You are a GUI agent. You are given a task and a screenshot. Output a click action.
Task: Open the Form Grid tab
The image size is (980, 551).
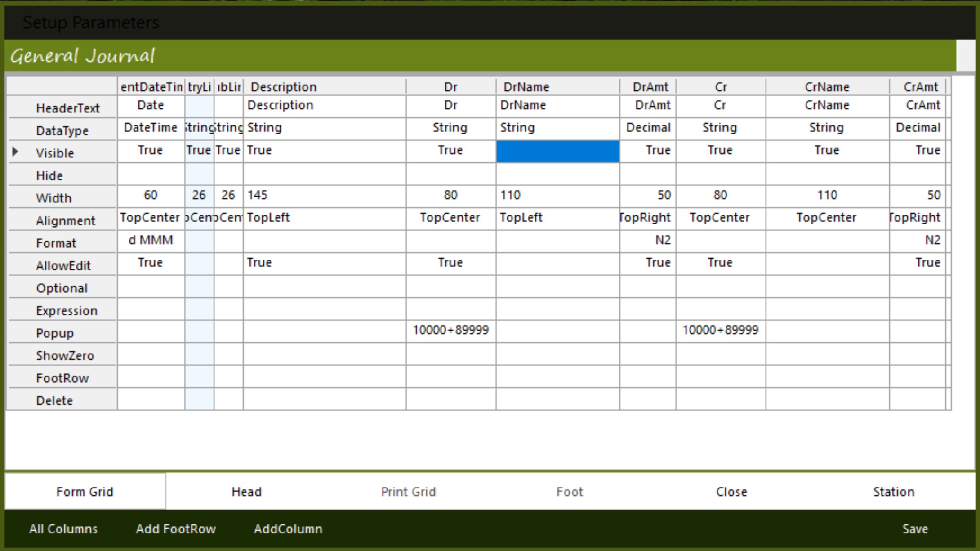coord(85,491)
